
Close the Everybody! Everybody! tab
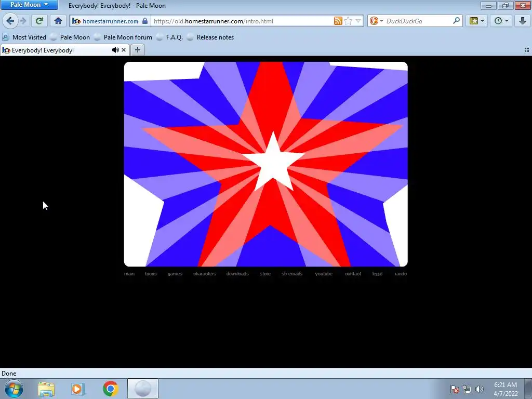click(124, 50)
